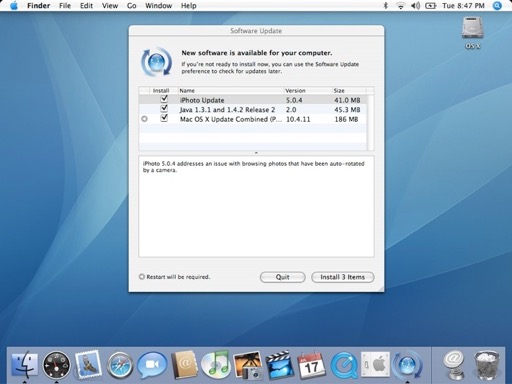
Task: Click the 186 MB size cell
Action: click(346, 119)
